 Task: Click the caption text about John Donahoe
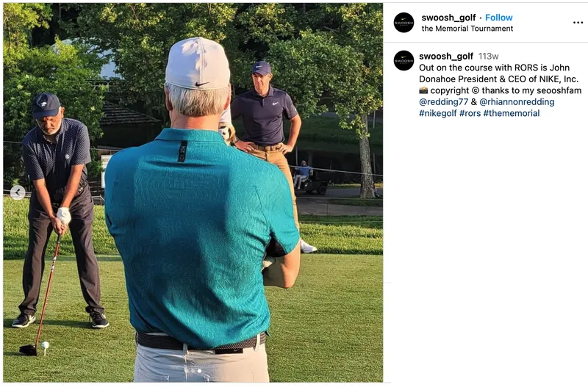pos(499,73)
